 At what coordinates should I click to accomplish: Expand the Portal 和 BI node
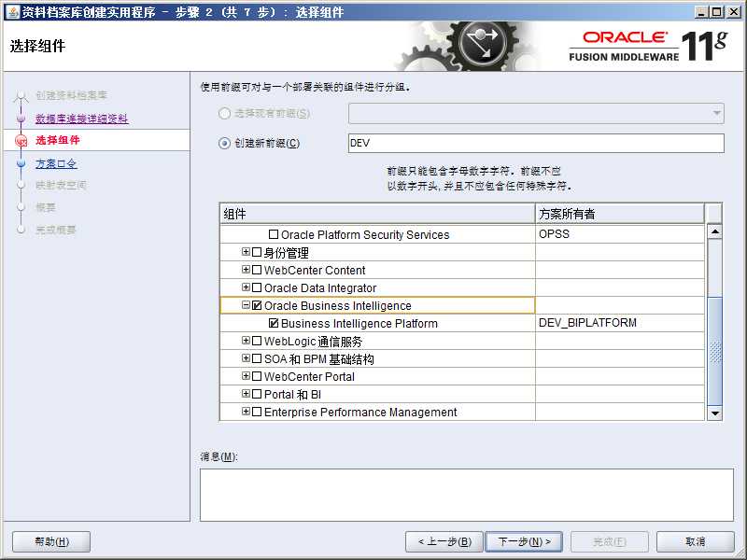246,393
